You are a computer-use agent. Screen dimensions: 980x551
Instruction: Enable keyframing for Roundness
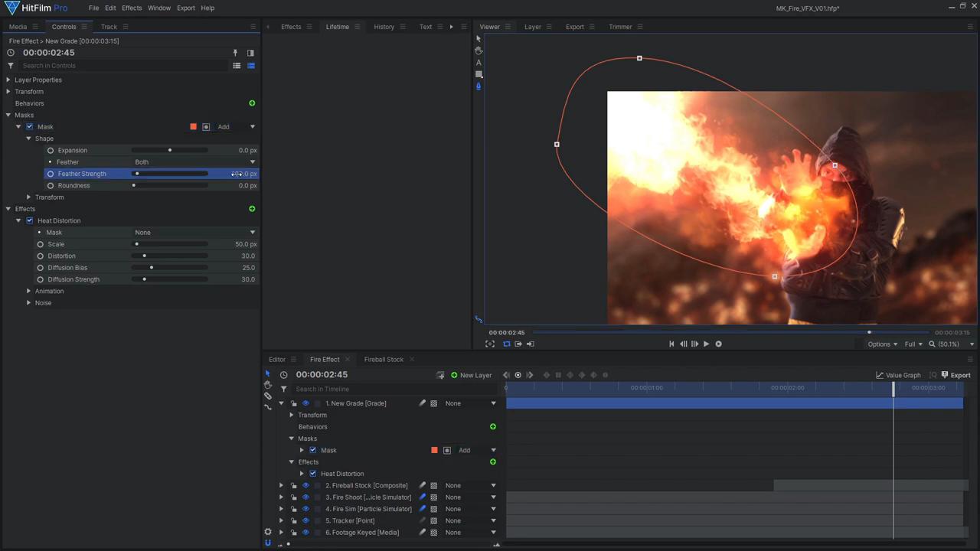click(51, 186)
